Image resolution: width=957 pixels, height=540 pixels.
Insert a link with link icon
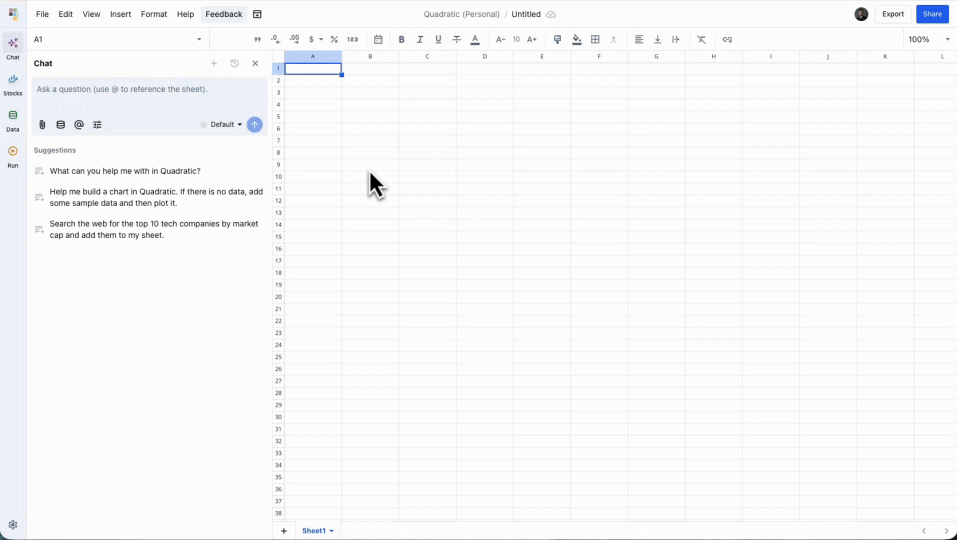pyautogui.click(x=728, y=40)
